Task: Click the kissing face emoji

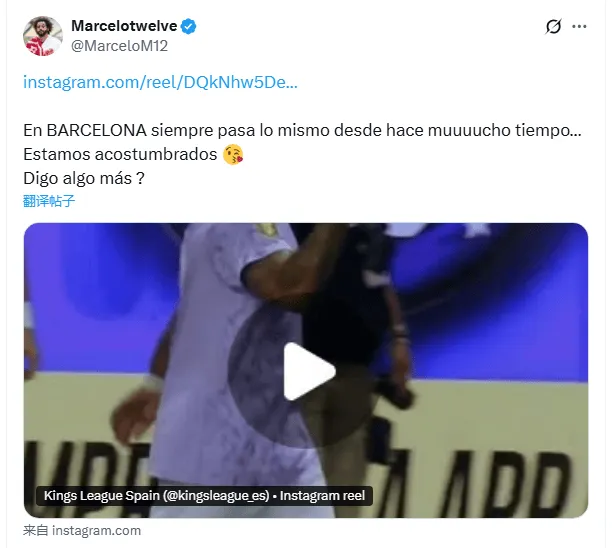Action: pos(233,154)
